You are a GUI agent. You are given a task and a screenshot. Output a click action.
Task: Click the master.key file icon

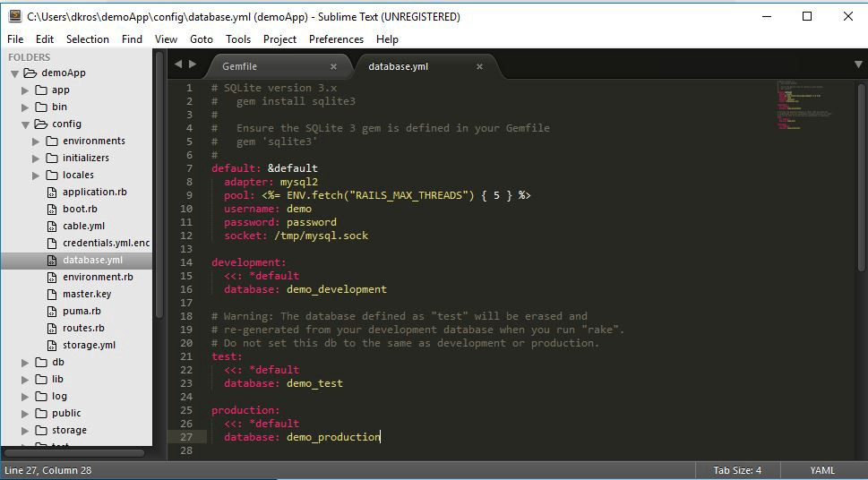click(x=51, y=294)
